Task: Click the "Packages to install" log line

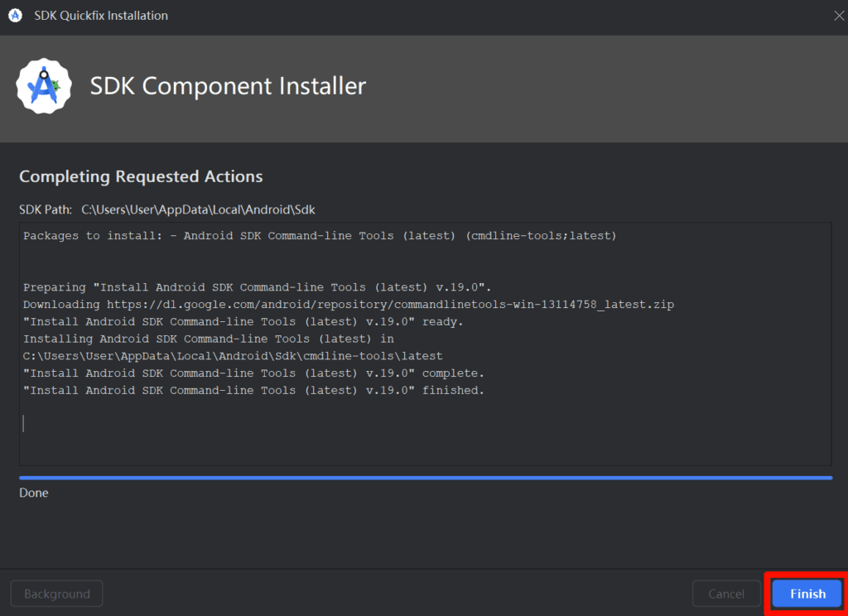Action: coord(320,236)
